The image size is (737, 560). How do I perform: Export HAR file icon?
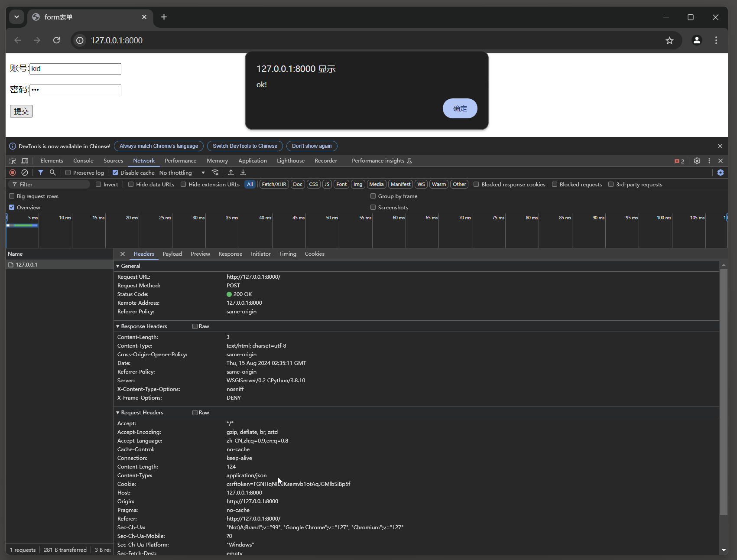click(243, 173)
